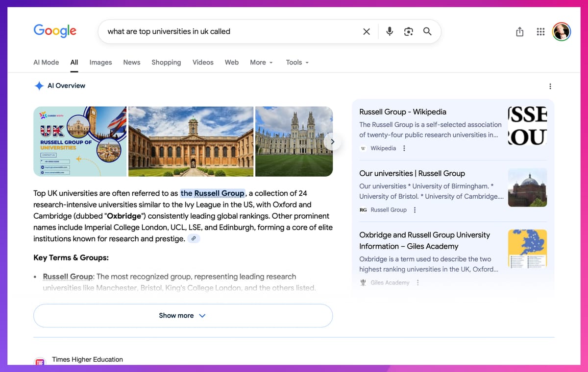This screenshot has height=372, width=588.
Task: Open the Shopping tab
Action: click(x=166, y=62)
